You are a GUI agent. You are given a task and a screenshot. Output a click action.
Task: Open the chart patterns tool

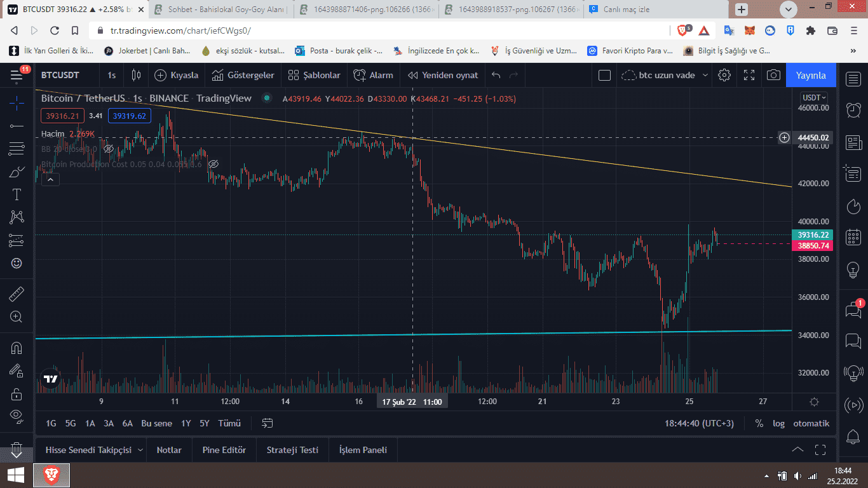(x=17, y=217)
